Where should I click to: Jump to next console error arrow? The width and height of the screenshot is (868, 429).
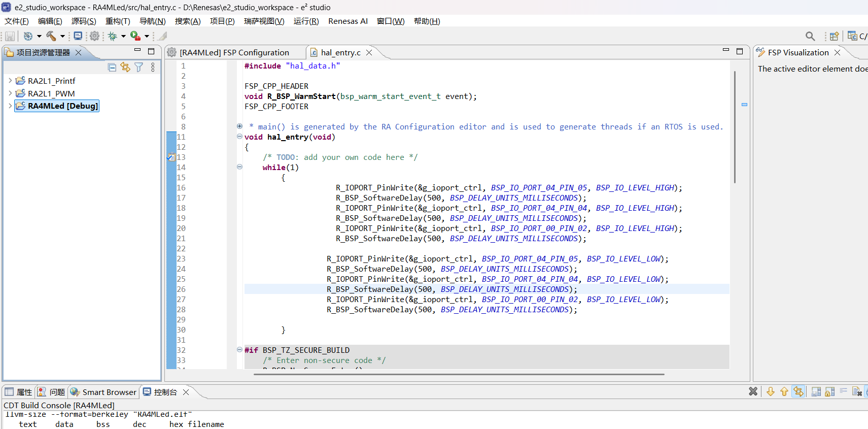click(770, 391)
